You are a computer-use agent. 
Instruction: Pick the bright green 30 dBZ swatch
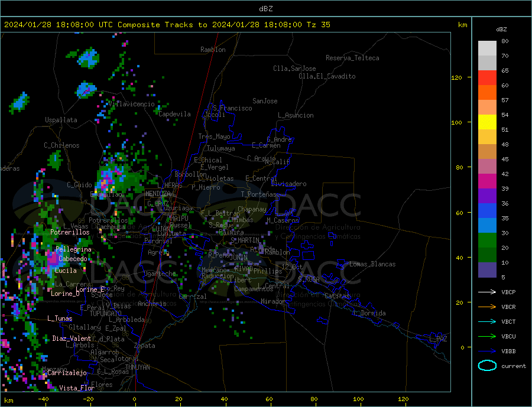tap(487, 240)
